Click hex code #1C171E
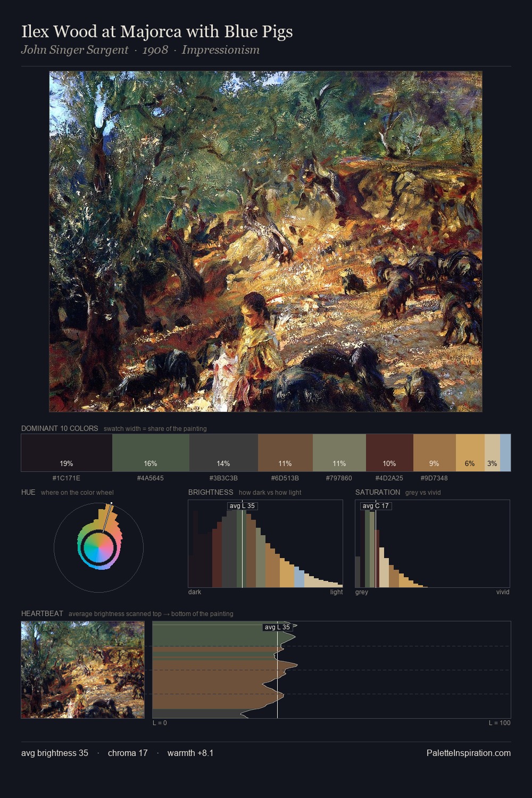The image size is (532, 798). (66, 478)
